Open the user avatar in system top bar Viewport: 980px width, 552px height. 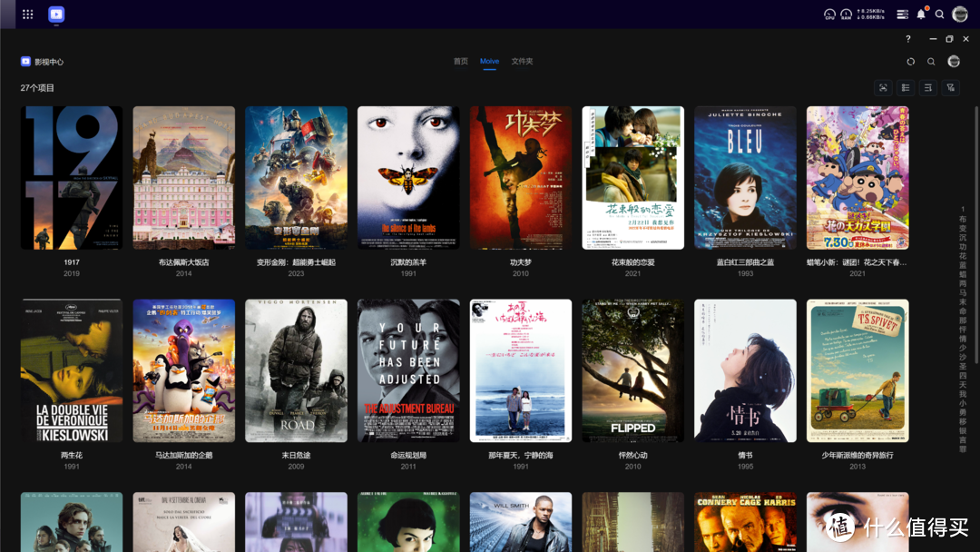pyautogui.click(x=959, y=14)
